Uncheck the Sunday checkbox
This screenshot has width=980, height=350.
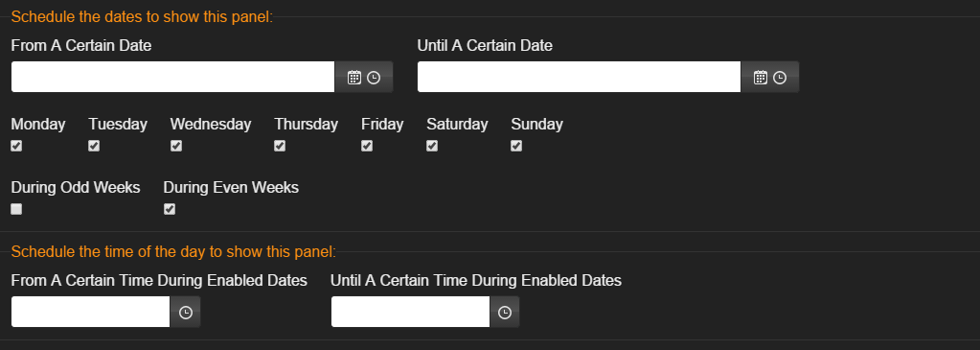(516, 146)
